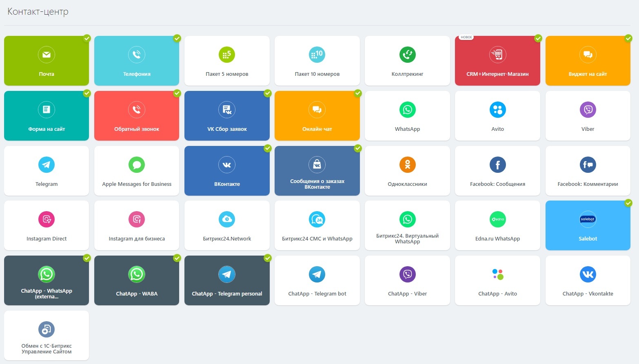
Task: Open Apple Messages for Business tile
Action: click(137, 171)
